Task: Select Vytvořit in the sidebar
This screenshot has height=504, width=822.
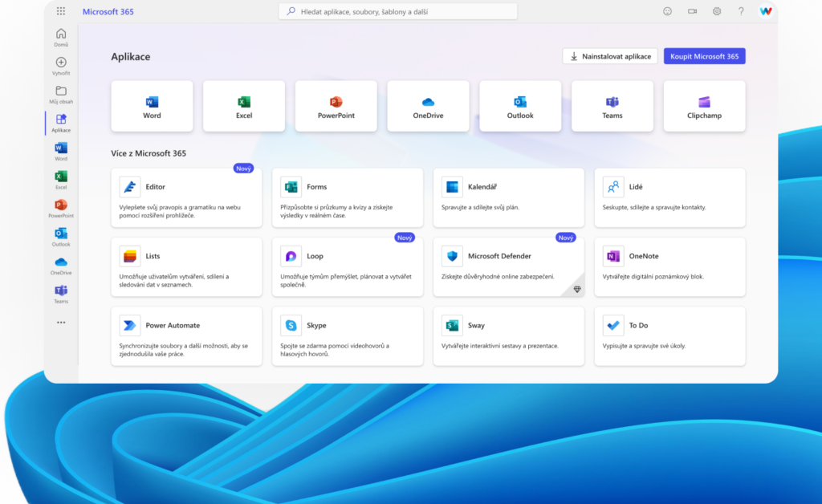Action: pyautogui.click(x=61, y=66)
